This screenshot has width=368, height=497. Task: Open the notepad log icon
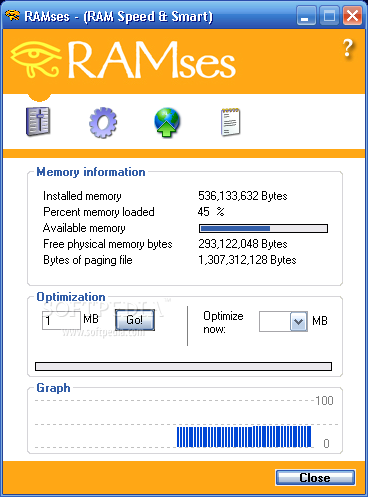click(230, 122)
